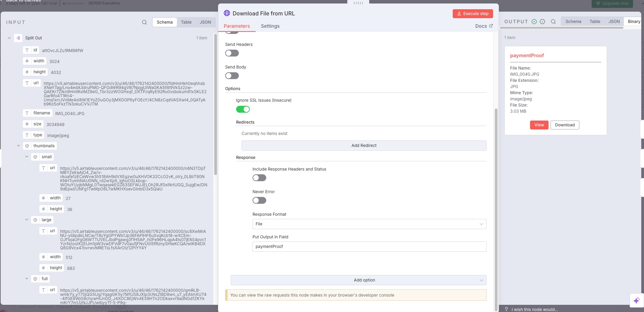Image resolution: width=644 pixels, height=312 pixels.
Task: Click the globe icon beside node title
Action: [x=227, y=13]
